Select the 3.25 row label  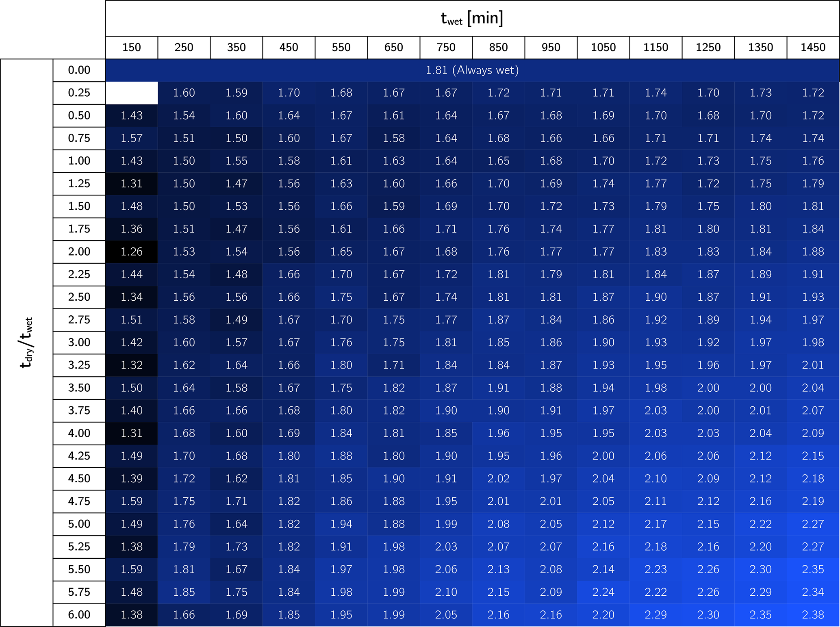click(x=79, y=365)
